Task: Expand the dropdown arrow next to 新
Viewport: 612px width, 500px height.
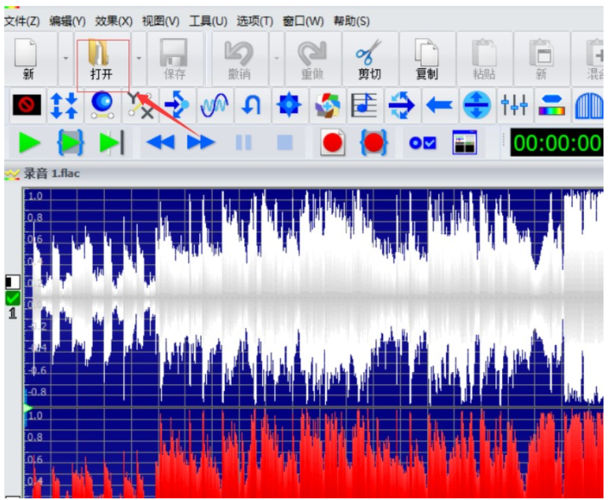Action: tap(65, 60)
